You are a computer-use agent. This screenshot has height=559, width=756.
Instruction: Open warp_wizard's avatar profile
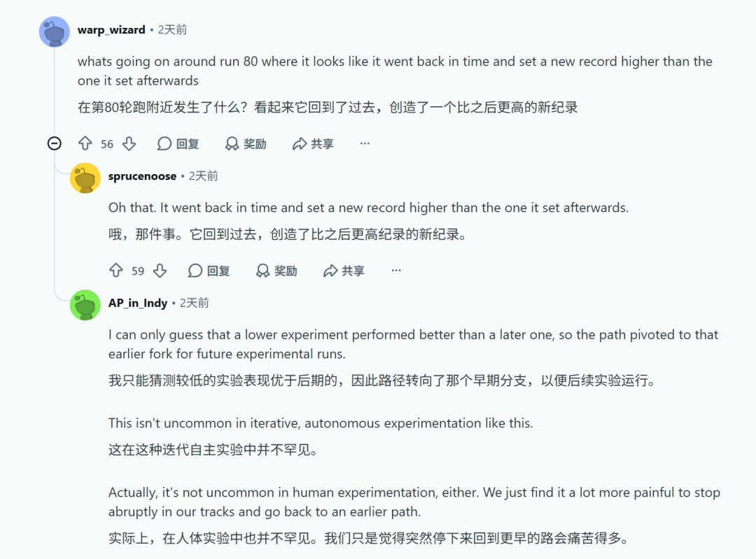(55, 31)
